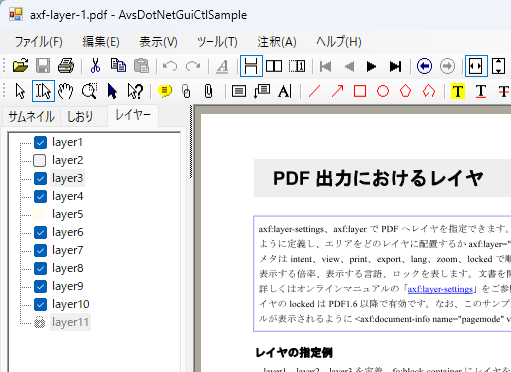Open the ツール(T) menu
Screen dimensions: 511x372
[217, 42]
